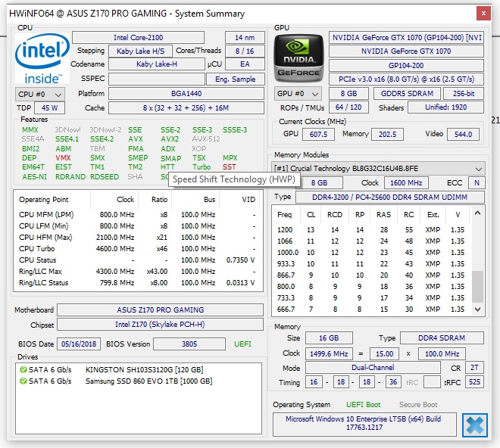This screenshot has height=448, width=500.
Task: Click the memory timings scrollbar up arrow
Action: [x=477, y=213]
